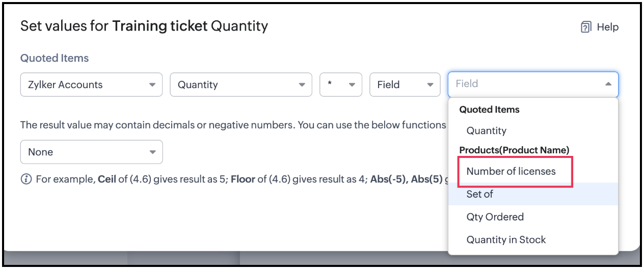Screen dimensions: 644x270
Task: Select the Set of option
Action: click(x=479, y=194)
